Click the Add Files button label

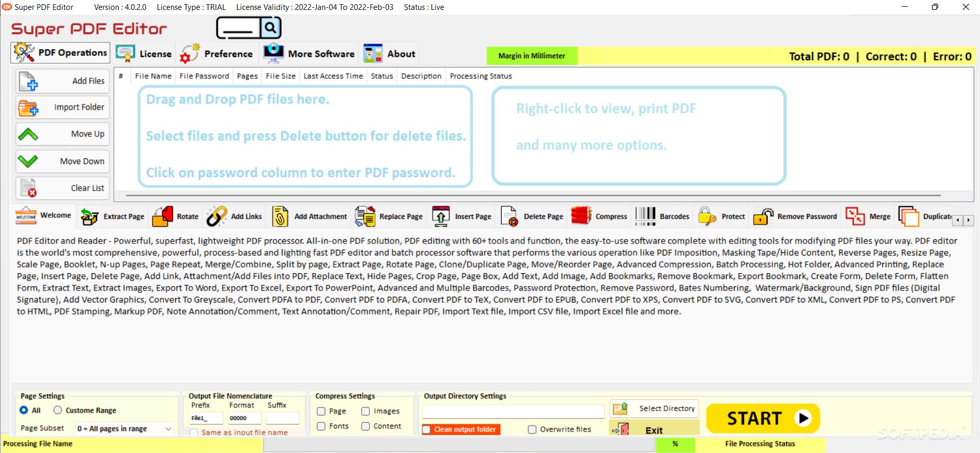click(x=88, y=81)
